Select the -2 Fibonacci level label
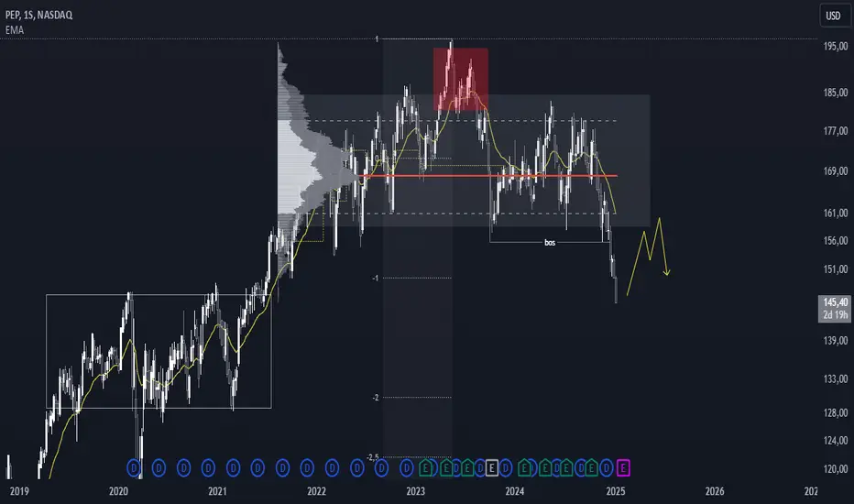854x504 pixels. point(376,398)
